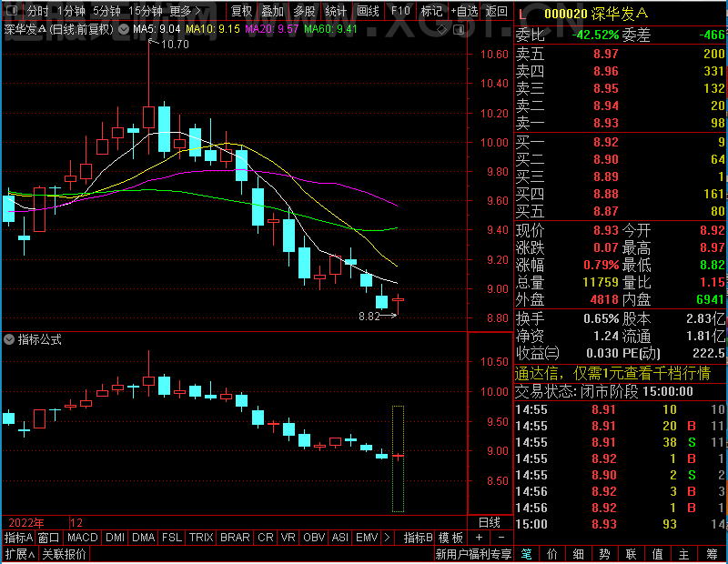Image resolution: width=728 pixels, height=564 pixels.
Task: Open the 指标A indicator group
Action: tap(18, 538)
